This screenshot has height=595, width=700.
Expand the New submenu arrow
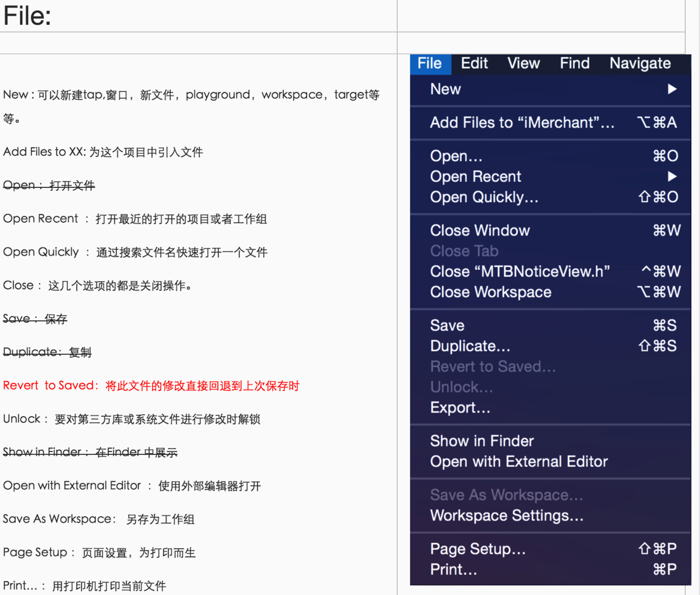(672, 89)
